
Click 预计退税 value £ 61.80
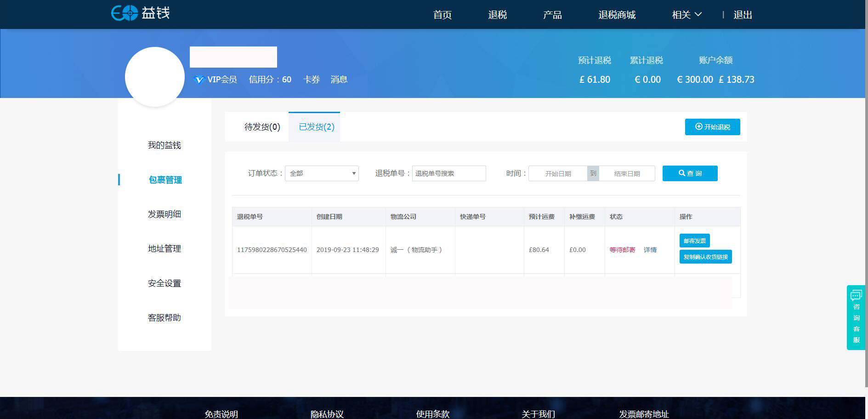(595, 80)
